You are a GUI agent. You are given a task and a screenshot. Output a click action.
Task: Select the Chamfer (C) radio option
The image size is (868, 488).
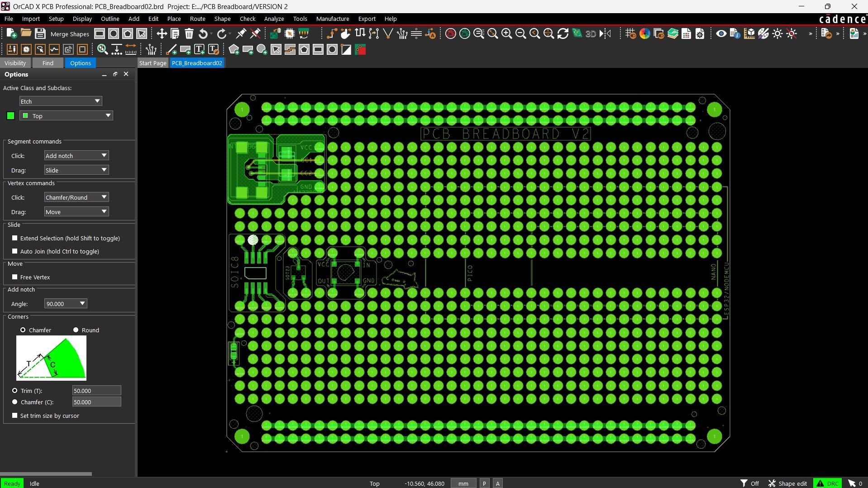point(15,402)
